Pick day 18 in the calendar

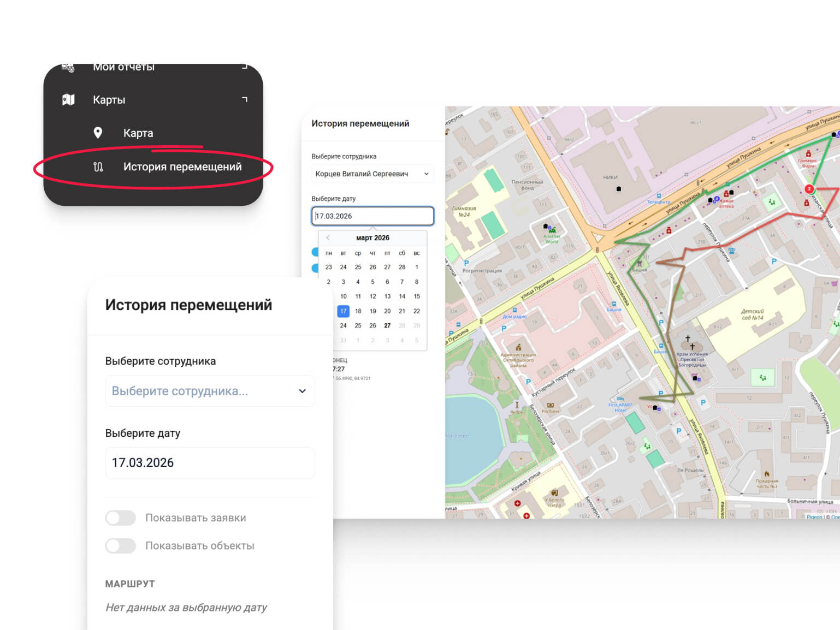coord(358,311)
